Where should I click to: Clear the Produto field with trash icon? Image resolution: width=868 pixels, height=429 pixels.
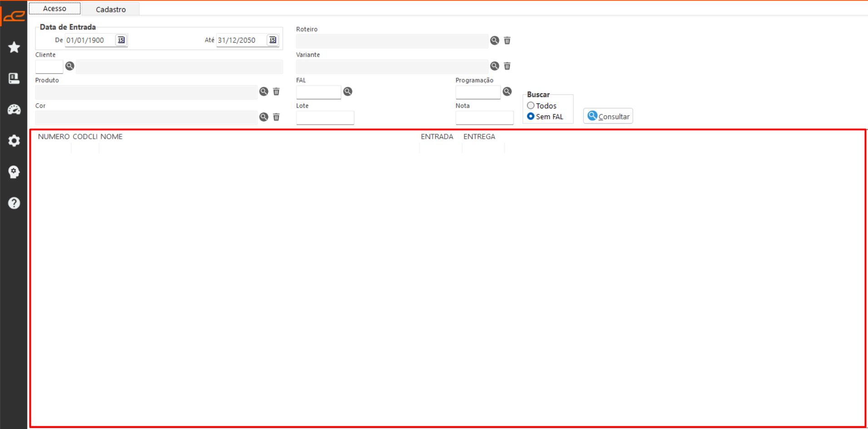[x=276, y=92]
